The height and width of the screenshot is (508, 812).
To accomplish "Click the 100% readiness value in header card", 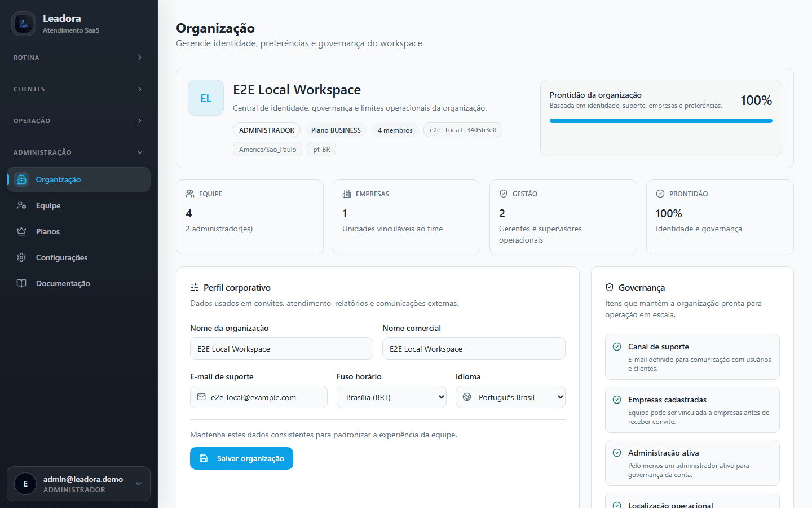I will point(756,100).
